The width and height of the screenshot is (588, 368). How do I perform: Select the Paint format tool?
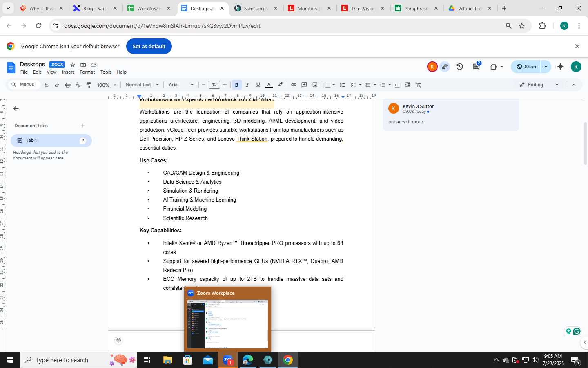(x=89, y=85)
